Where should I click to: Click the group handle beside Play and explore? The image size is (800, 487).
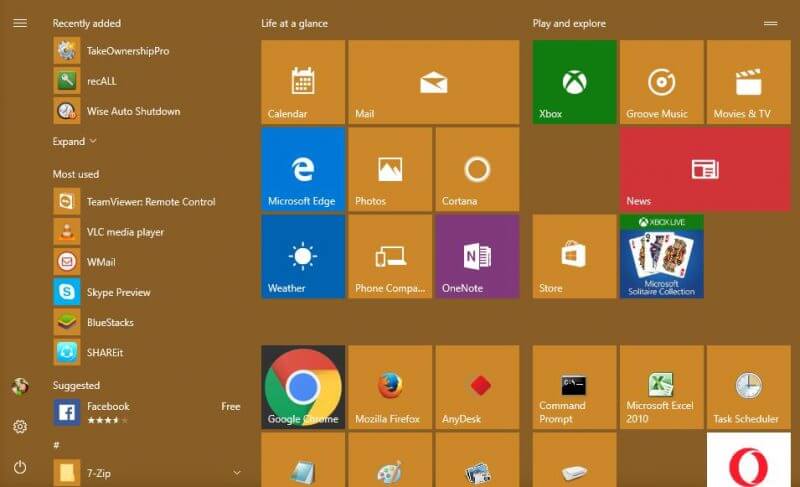pos(770,23)
